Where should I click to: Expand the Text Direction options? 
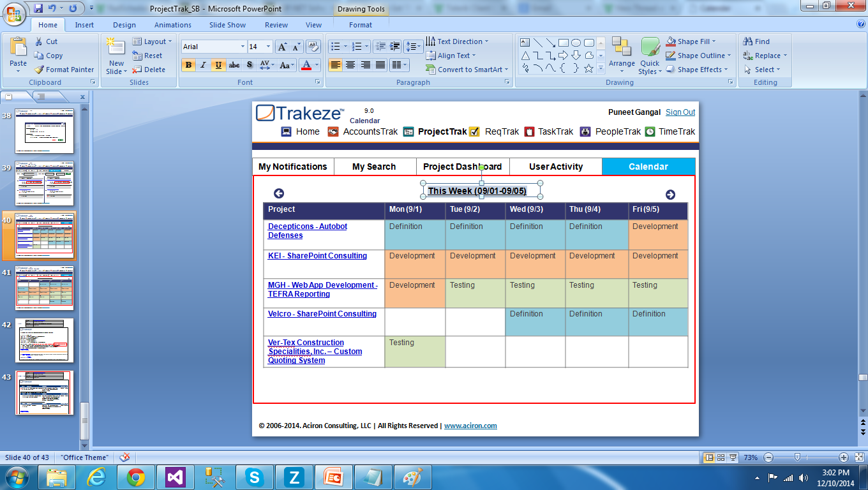coord(458,41)
